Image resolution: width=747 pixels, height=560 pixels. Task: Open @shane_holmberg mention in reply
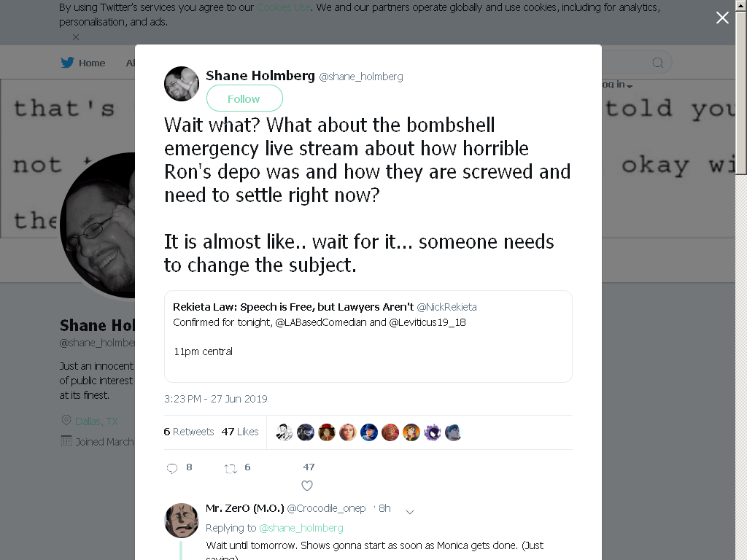tap(301, 528)
